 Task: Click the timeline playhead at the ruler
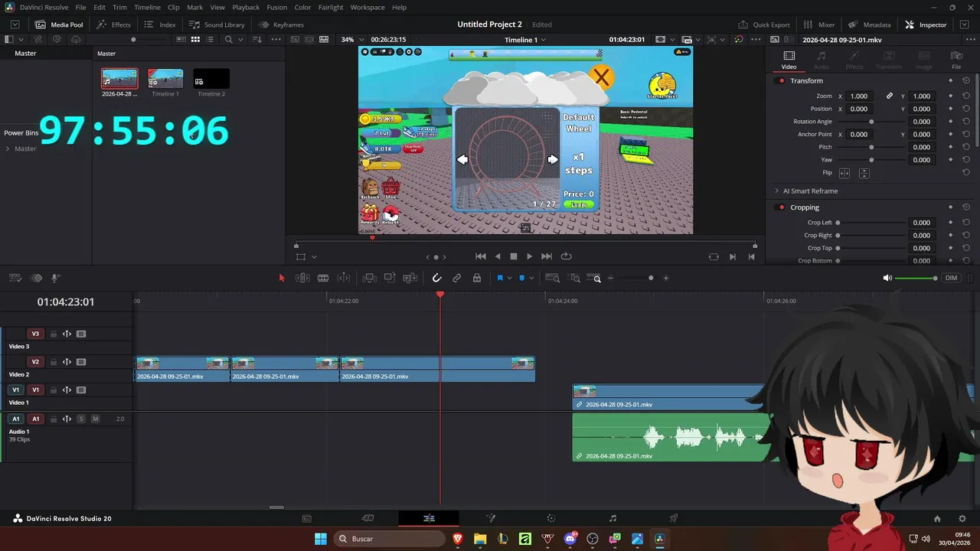440,295
